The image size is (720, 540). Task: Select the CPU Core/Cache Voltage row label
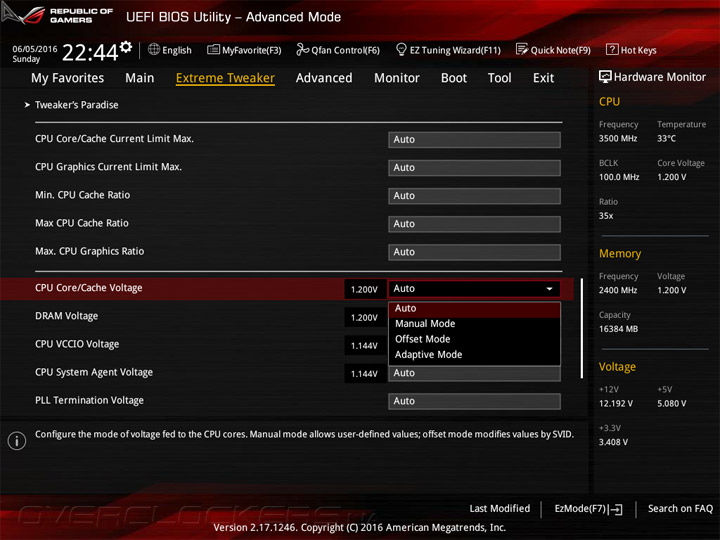(x=89, y=288)
